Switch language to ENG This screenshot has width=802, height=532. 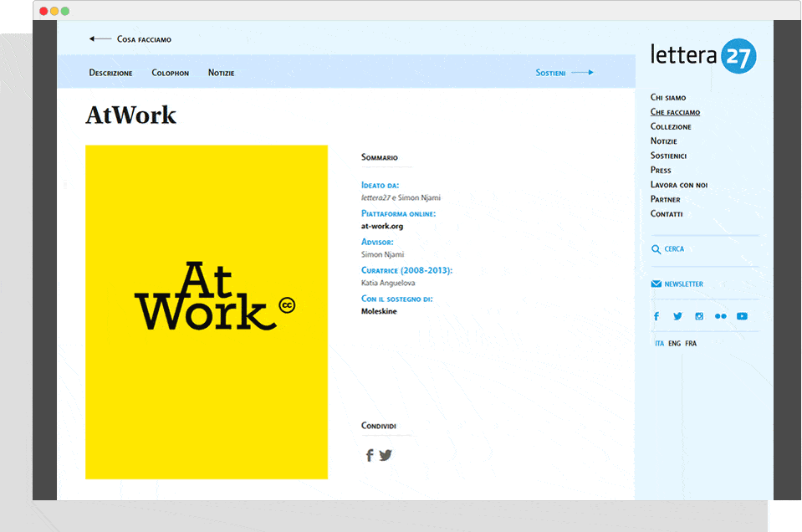tap(675, 343)
